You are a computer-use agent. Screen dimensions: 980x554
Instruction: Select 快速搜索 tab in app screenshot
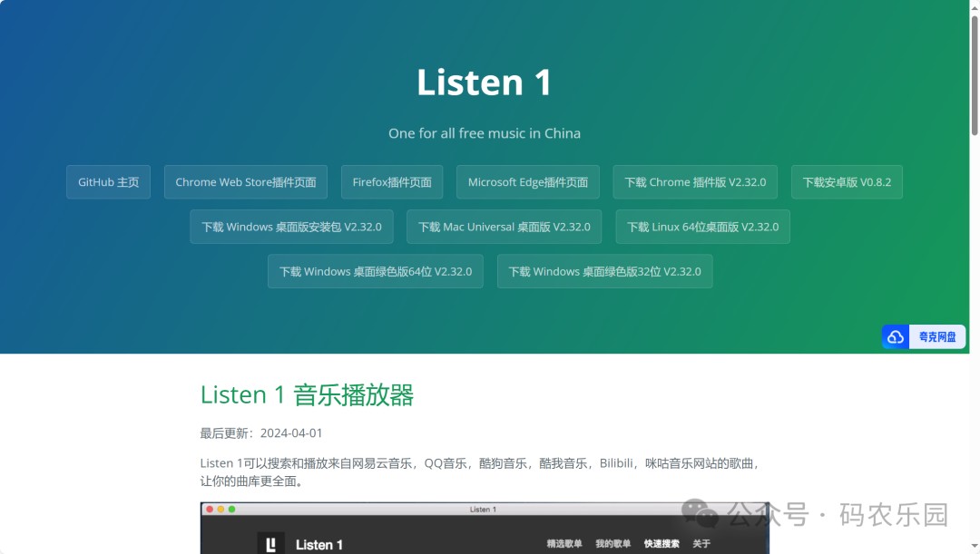click(661, 544)
